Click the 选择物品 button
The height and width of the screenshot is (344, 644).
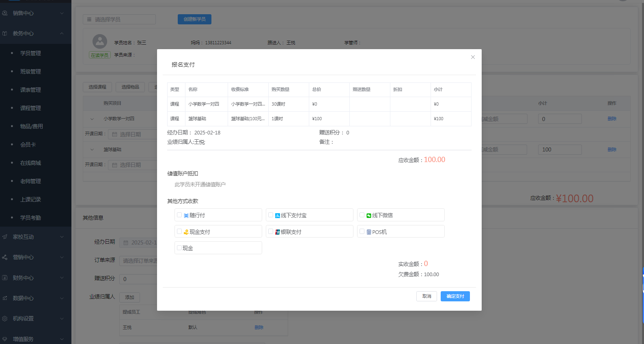click(130, 87)
